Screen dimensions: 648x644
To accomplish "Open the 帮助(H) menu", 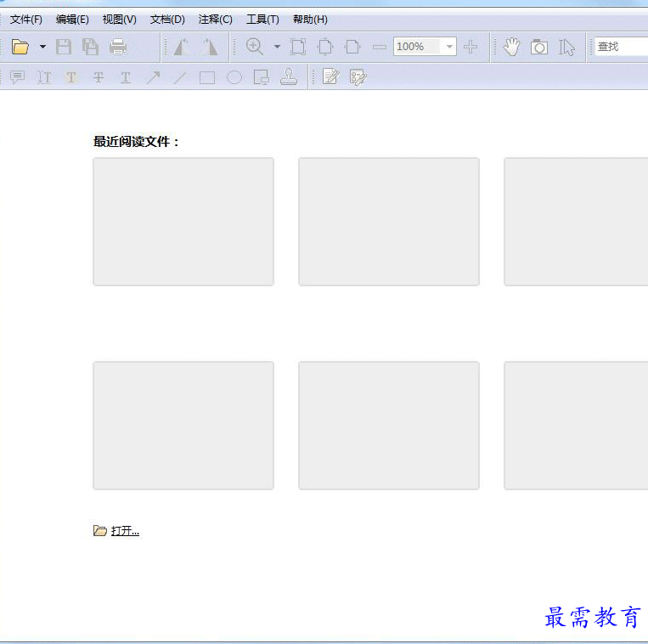I will click(x=310, y=20).
